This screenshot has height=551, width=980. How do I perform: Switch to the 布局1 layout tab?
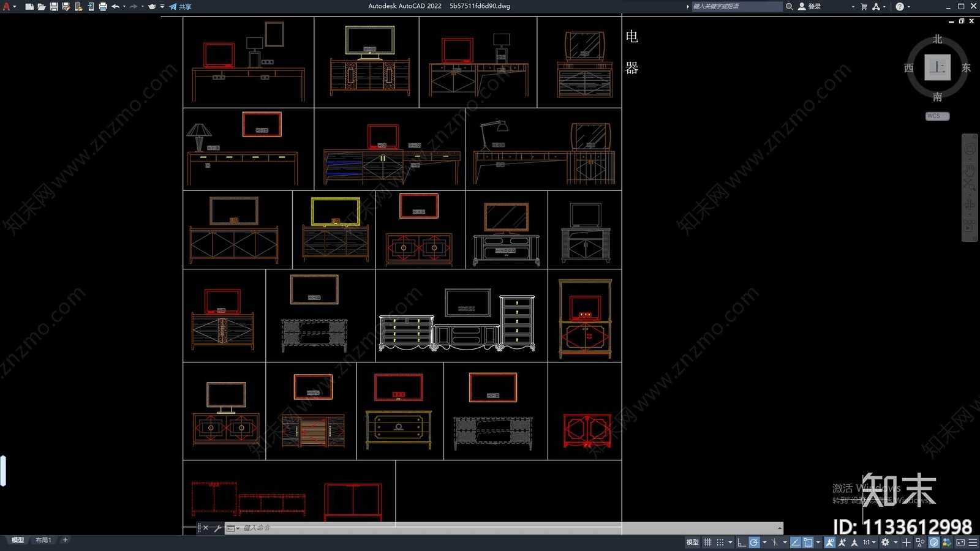tap(43, 540)
